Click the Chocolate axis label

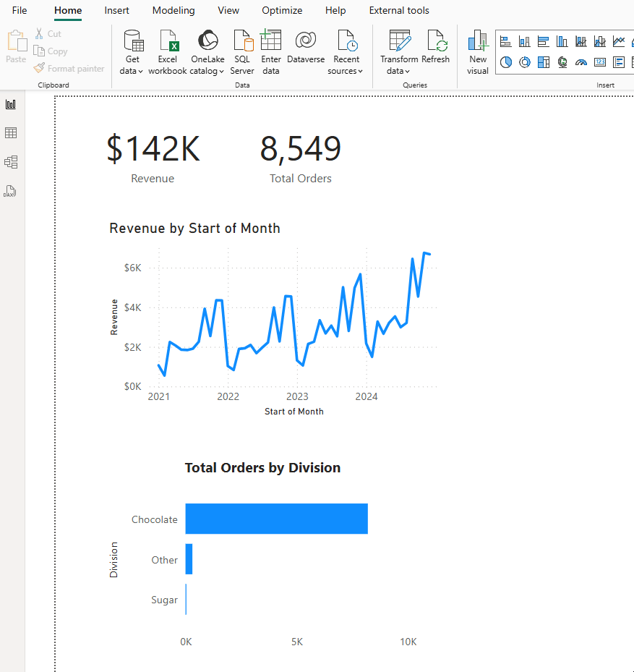pos(154,519)
